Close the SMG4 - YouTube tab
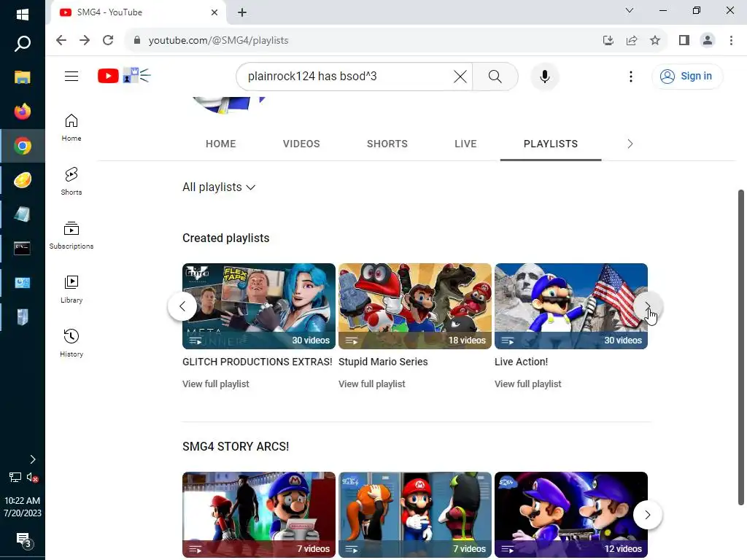 coord(214,12)
